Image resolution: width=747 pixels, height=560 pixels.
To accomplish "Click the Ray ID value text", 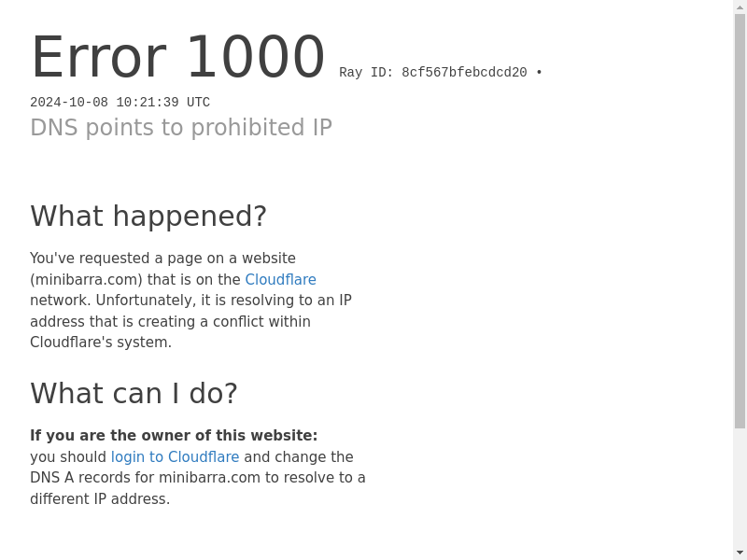I will point(464,73).
